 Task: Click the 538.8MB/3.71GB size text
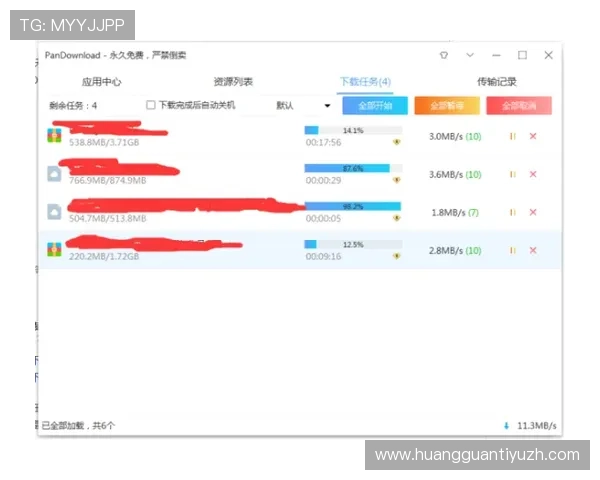click(x=104, y=142)
